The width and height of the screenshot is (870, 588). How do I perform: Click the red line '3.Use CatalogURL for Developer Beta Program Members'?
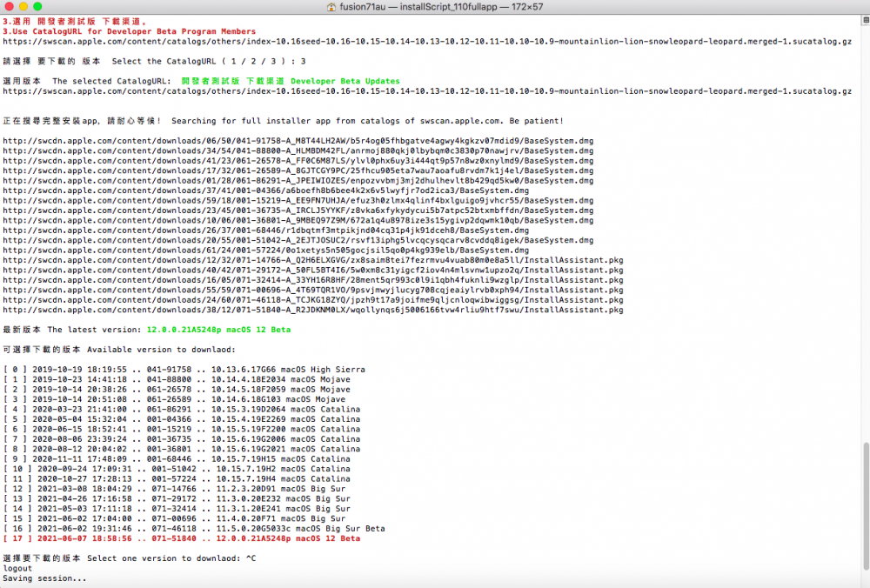click(130, 31)
